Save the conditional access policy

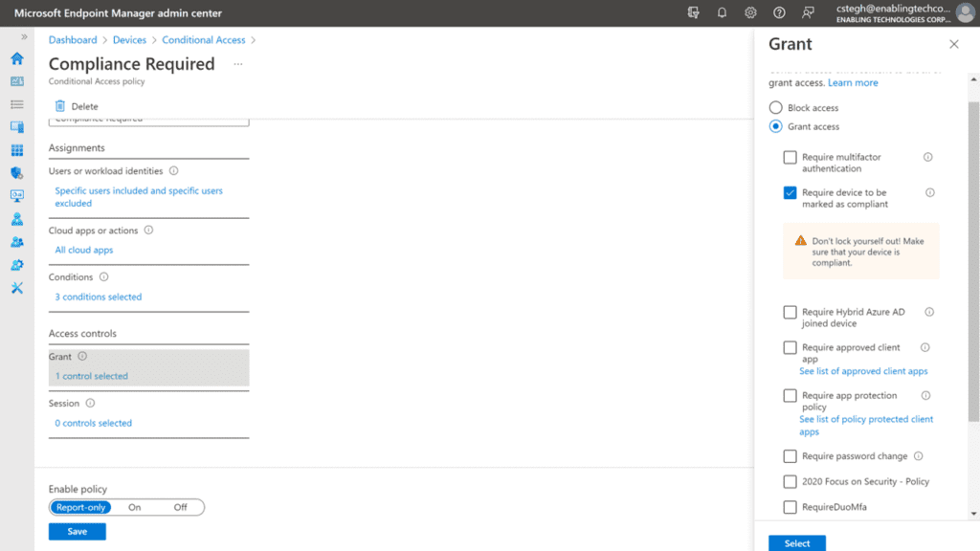point(77,532)
